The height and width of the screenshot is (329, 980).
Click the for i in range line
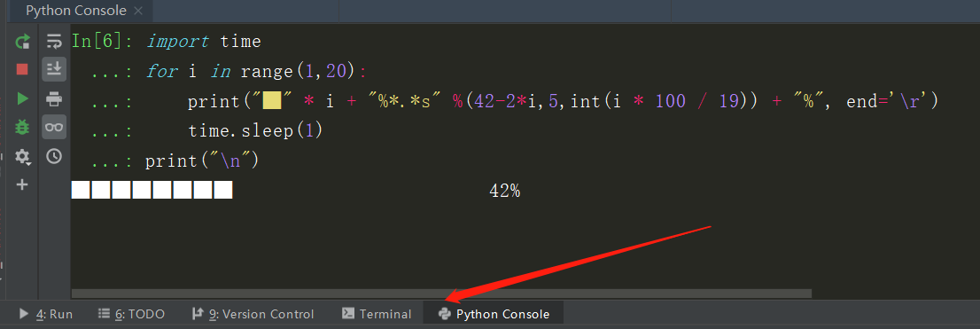[257, 71]
